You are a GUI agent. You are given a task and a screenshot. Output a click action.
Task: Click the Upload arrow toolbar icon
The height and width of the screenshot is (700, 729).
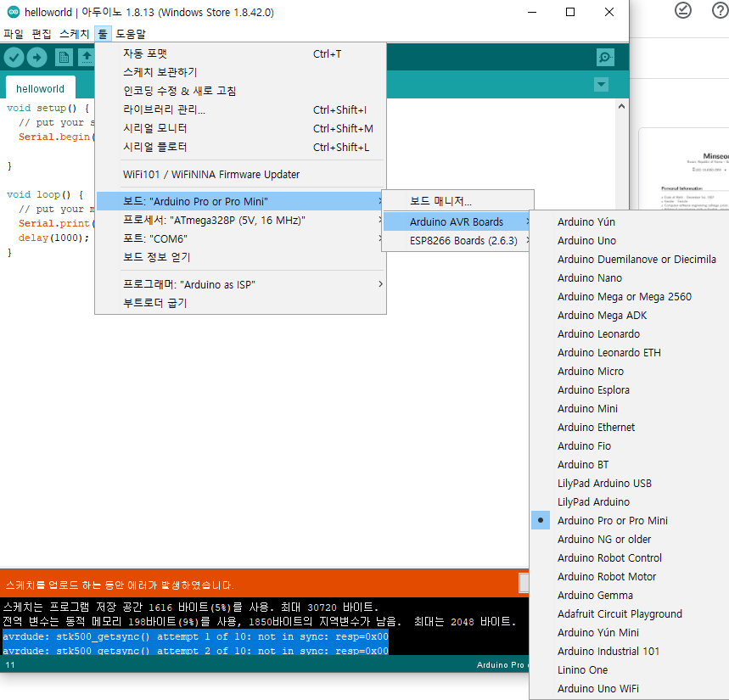tap(36, 58)
